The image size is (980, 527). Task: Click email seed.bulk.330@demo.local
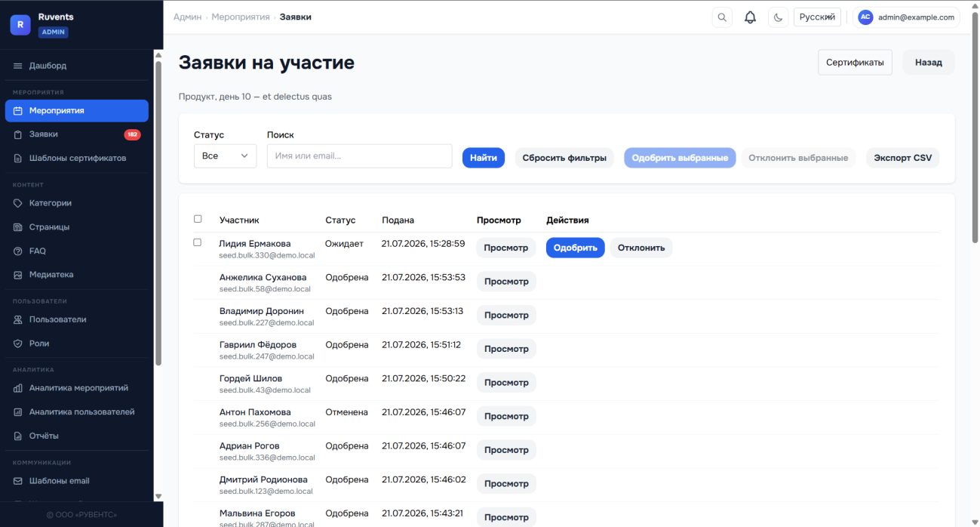click(x=267, y=255)
